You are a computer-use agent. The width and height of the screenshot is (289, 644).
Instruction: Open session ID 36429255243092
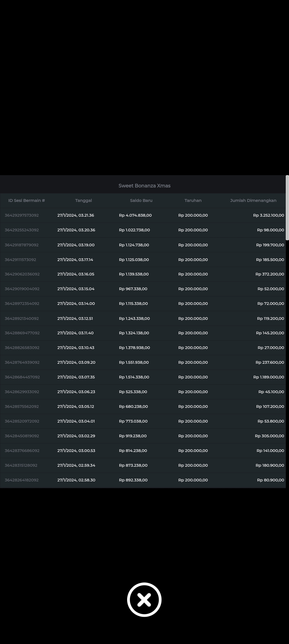[22, 230]
